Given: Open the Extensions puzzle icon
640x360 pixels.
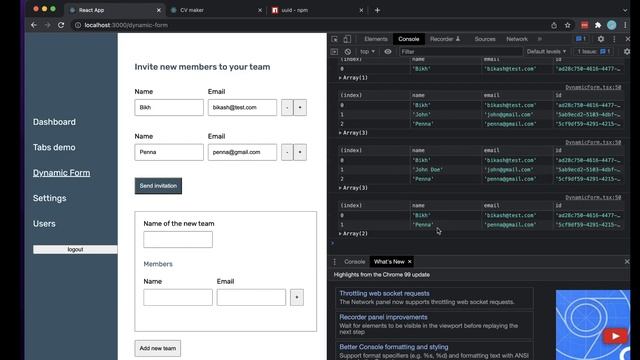Looking at the screenshot, I should [x=598, y=25].
